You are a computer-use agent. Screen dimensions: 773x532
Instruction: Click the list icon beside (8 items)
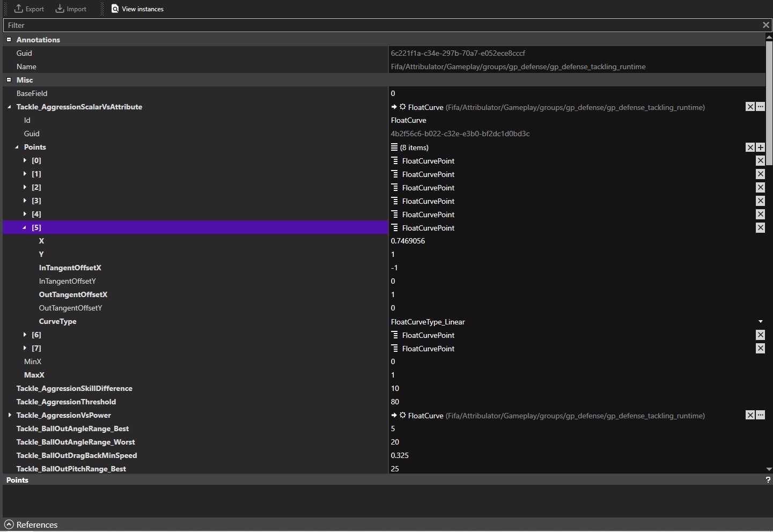click(395, 147)
